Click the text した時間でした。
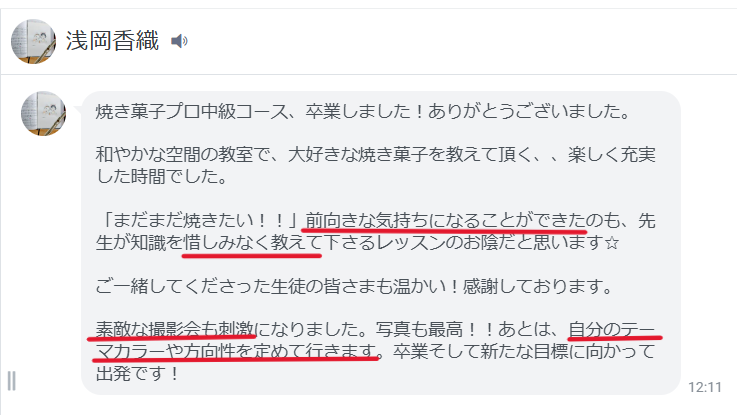Screen dimensions: 737x415 [162, 177]
